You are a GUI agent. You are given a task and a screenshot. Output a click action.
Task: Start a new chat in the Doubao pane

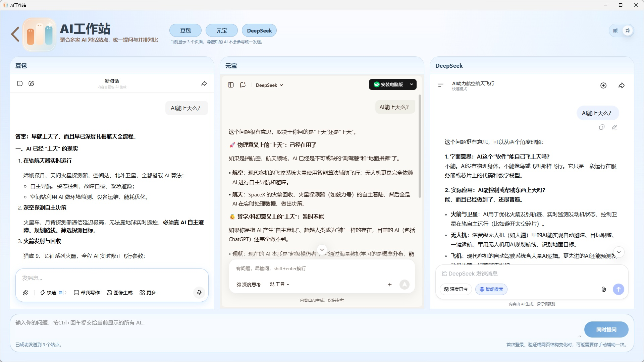pyautogui.click(x=31, y=83)
